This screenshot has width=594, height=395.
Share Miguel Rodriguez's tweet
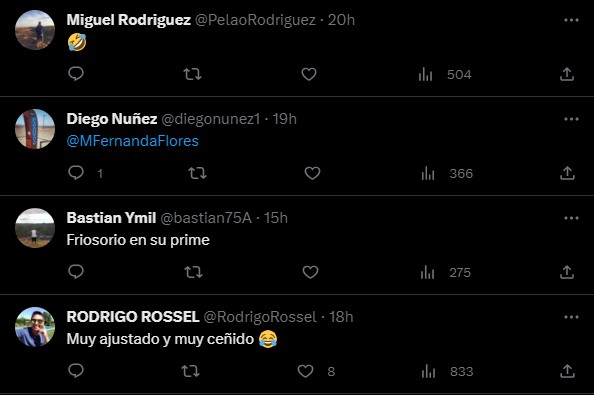tap(567, 74)
